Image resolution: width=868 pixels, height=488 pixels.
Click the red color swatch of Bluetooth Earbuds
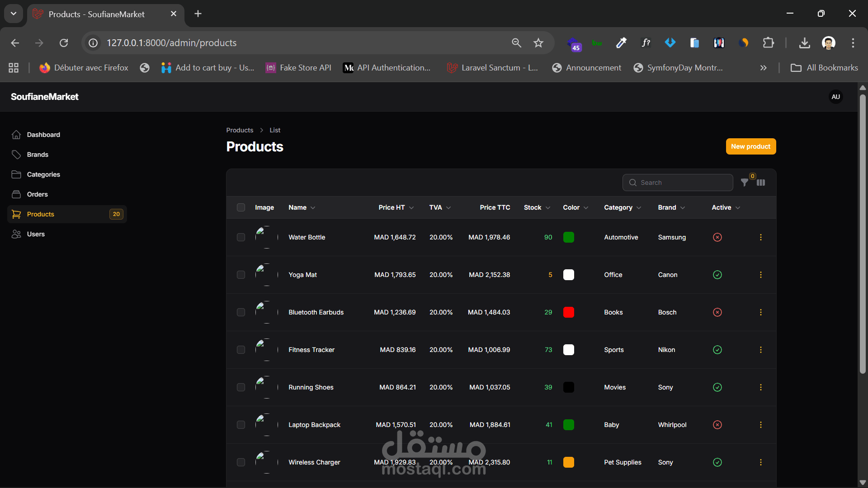(568, 312)
